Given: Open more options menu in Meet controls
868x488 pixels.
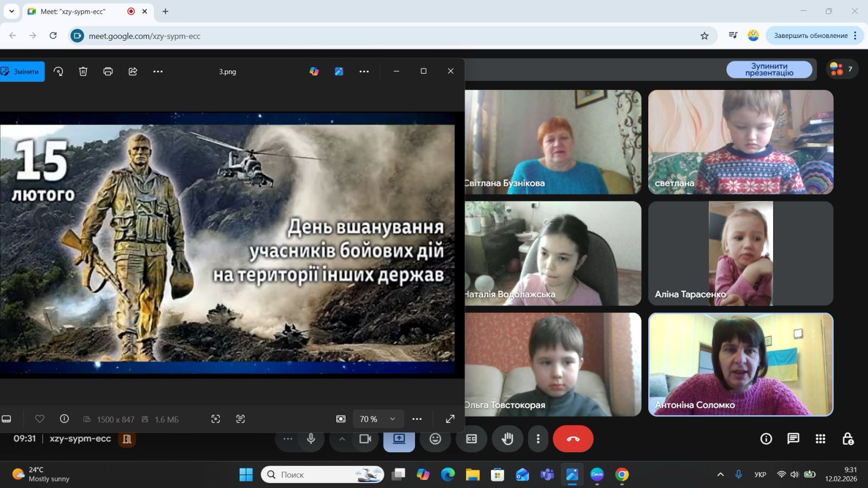Looking at the screenshot, I should click(538, 439).
